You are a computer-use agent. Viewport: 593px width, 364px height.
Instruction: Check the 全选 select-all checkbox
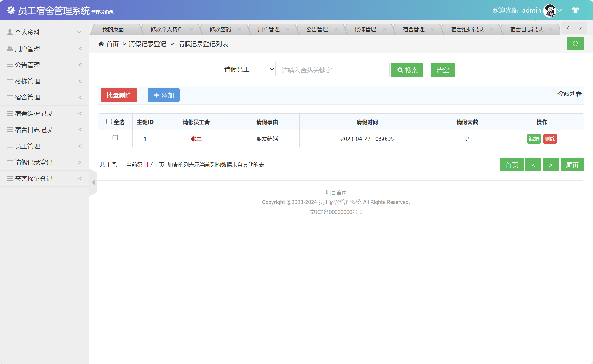click(109, 121)
